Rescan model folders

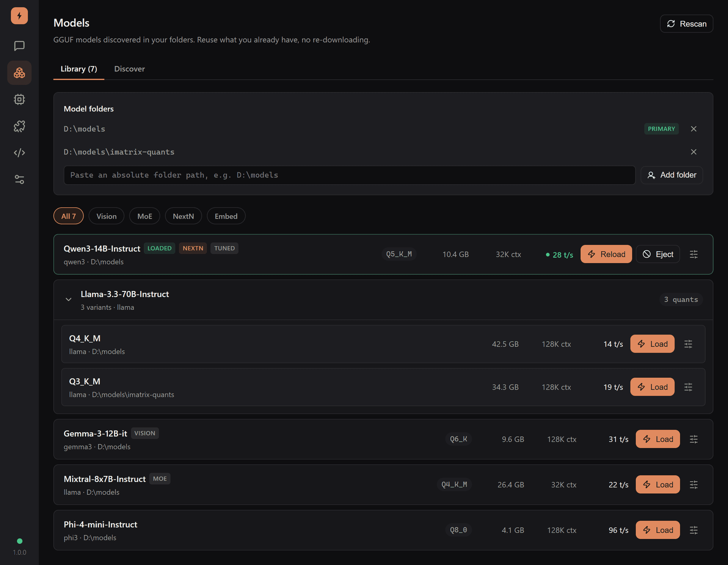coord(686,24)
